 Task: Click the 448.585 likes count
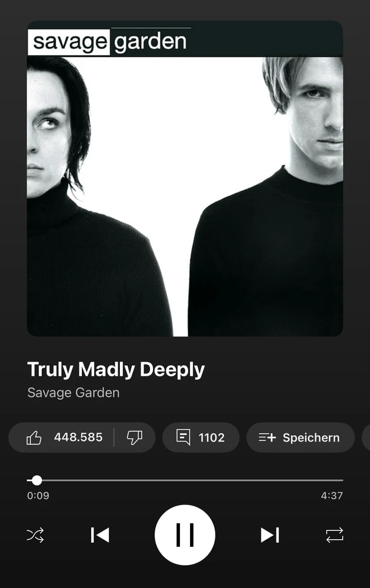click(x=78, y=437)
